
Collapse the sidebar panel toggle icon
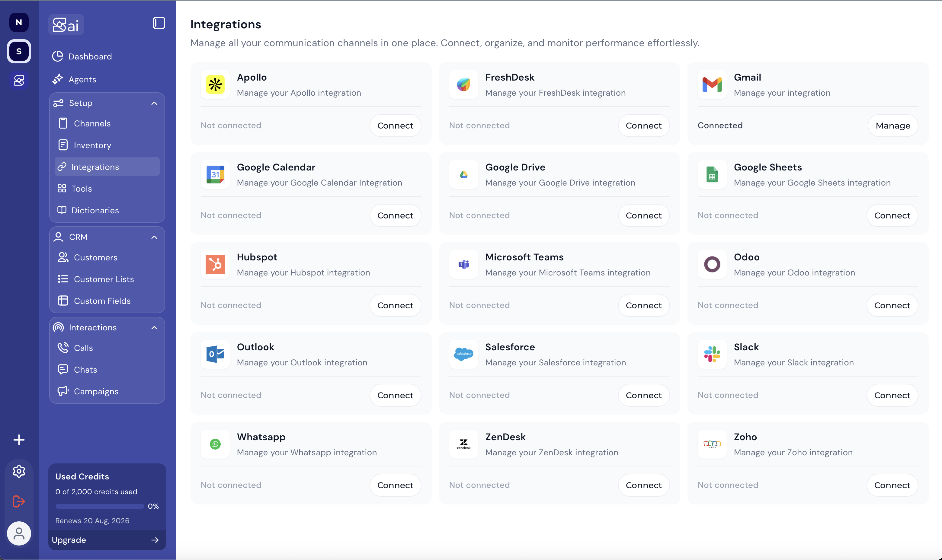159,23
